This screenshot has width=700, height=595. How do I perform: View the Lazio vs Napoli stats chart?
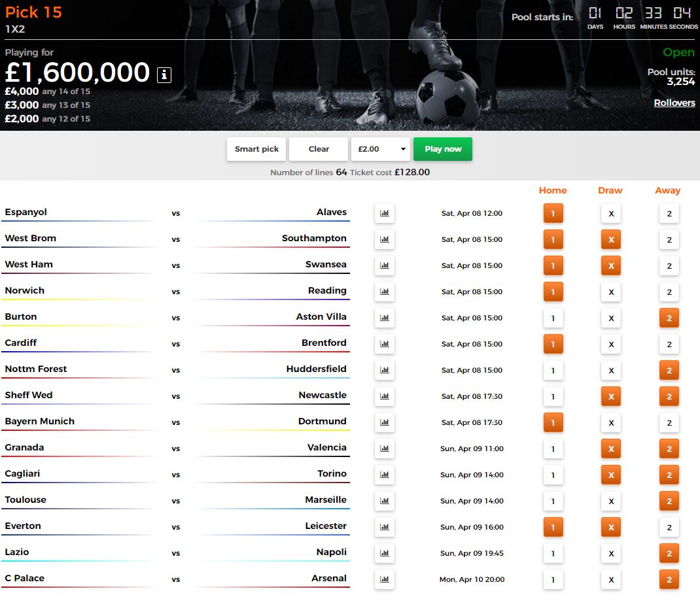coord(385,553)
